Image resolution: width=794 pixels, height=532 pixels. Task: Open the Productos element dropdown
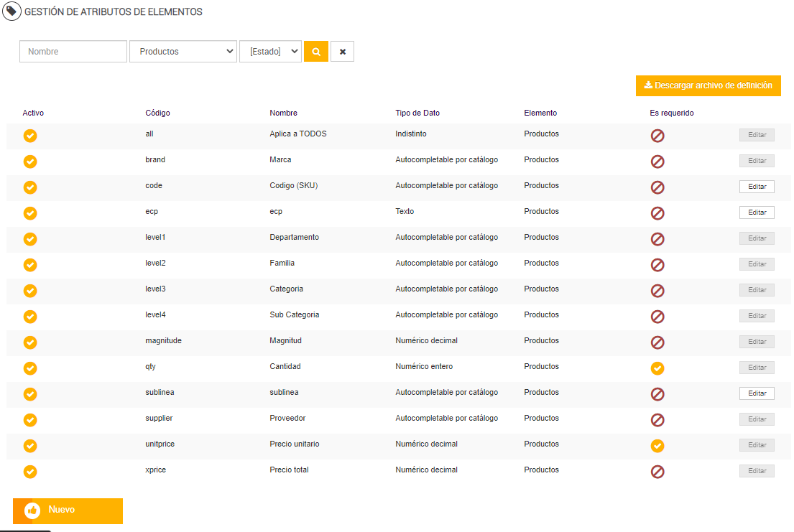point(183,52)
